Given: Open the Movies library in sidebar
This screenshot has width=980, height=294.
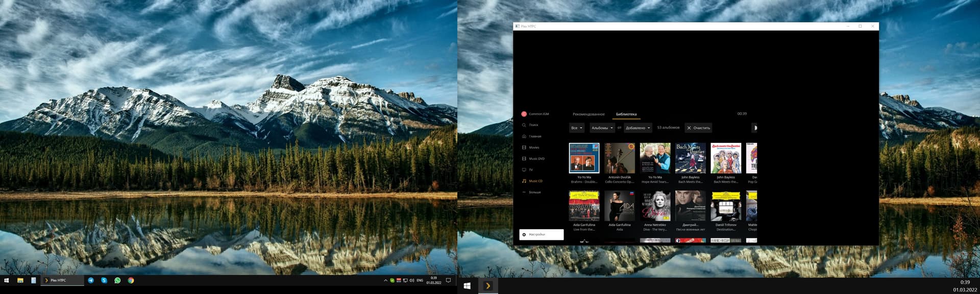Looking at the screenshot, I should point(531,148).
